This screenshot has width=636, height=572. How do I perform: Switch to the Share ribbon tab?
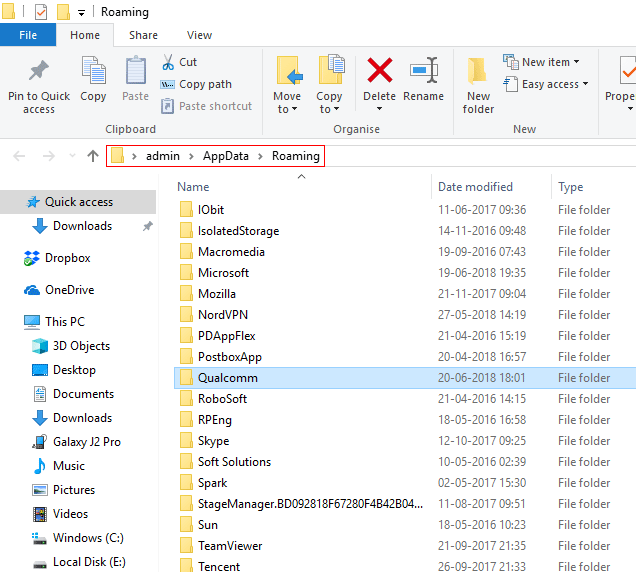143,35
